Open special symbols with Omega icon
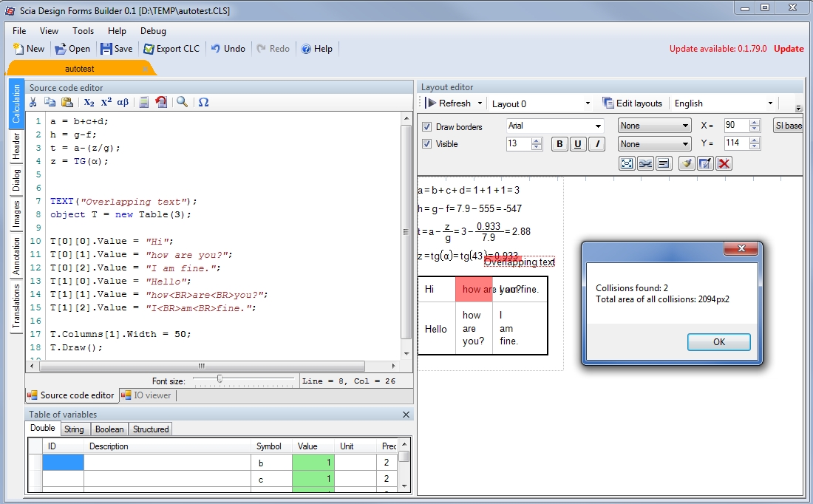 pos(204,102)
